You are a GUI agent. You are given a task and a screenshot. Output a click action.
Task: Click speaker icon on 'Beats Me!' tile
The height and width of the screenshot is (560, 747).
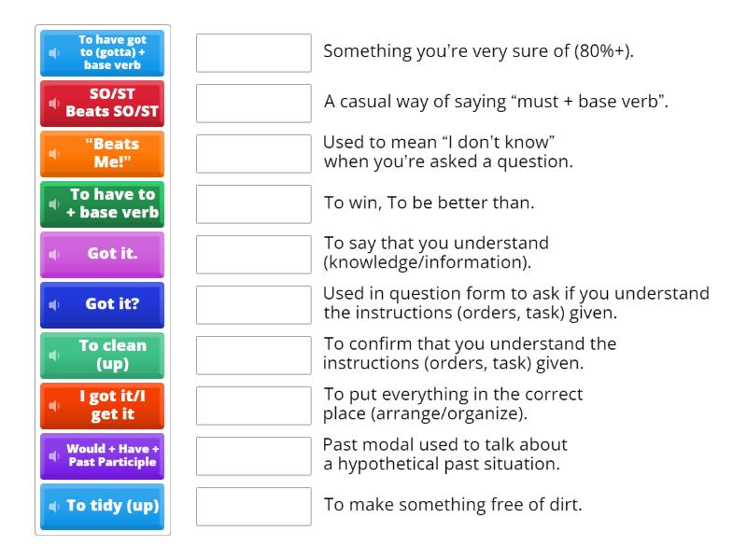click(x=54, y=154)
